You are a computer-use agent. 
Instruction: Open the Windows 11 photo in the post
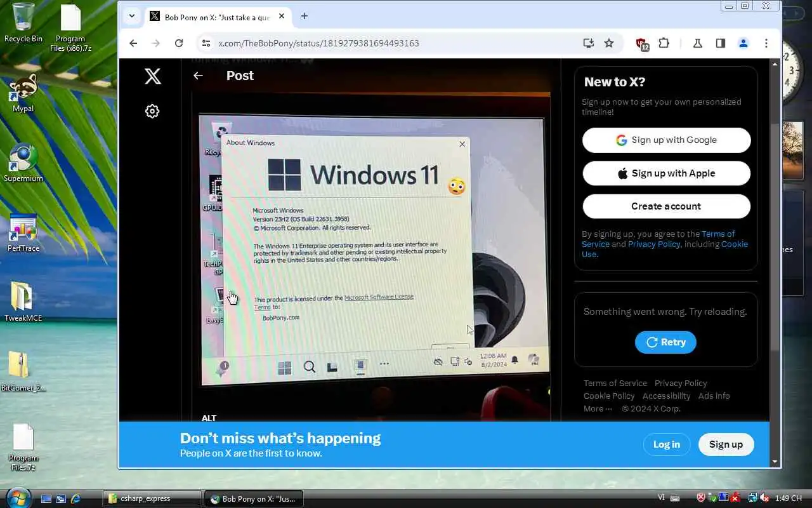click(371, 254)
